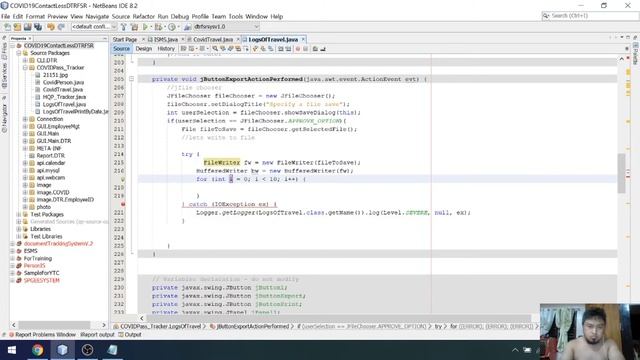Toggle Rectangular Selection in editor toolbar
Screen dimensions: 640x360
[x=246, y=49]
